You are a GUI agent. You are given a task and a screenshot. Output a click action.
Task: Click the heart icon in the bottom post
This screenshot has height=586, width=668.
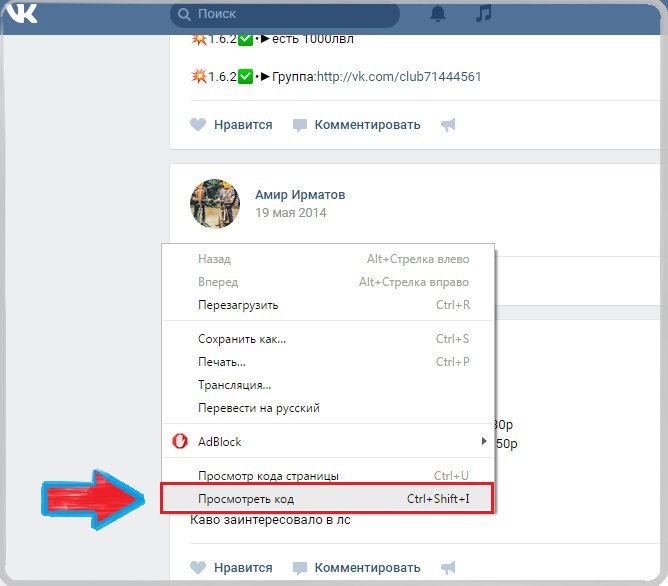tap(198, 568)
